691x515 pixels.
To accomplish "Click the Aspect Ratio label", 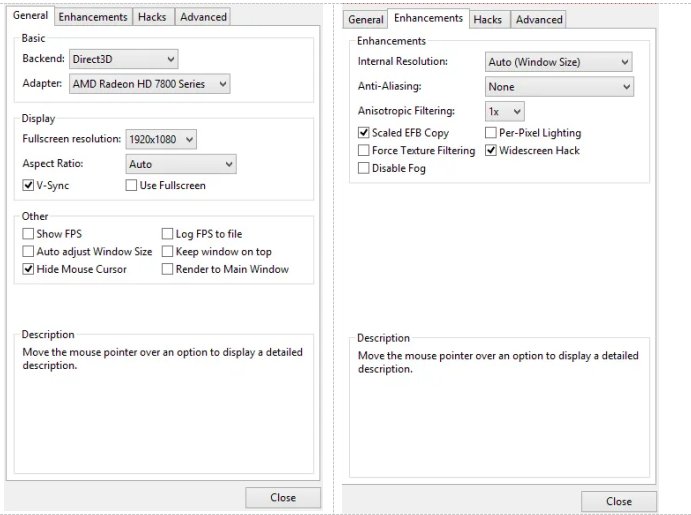I will click(52, 163).
